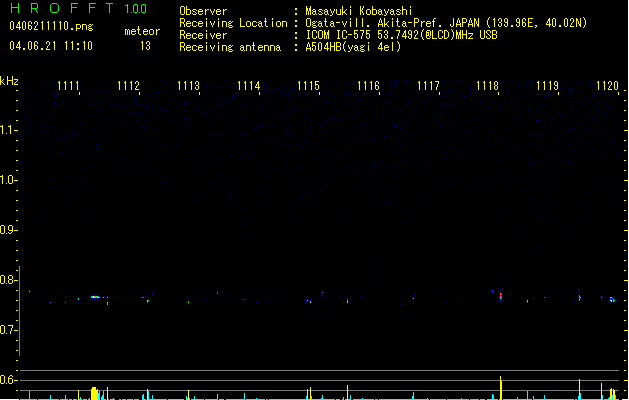
Task: Click the tallest yellow intensity spike after 1118
Action: pyautogui.click(x=501, y=388)
